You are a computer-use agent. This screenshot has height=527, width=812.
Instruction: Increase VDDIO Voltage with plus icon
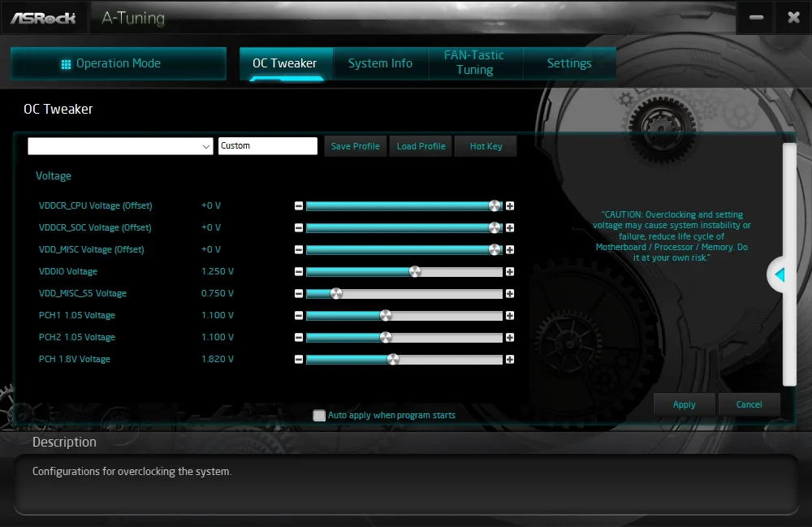click(x=510, y=272)
